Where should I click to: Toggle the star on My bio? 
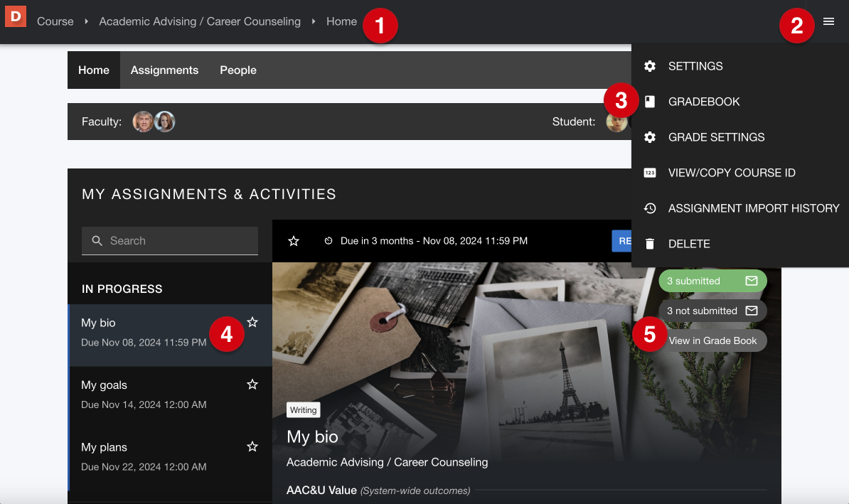[x=252, y=322]
